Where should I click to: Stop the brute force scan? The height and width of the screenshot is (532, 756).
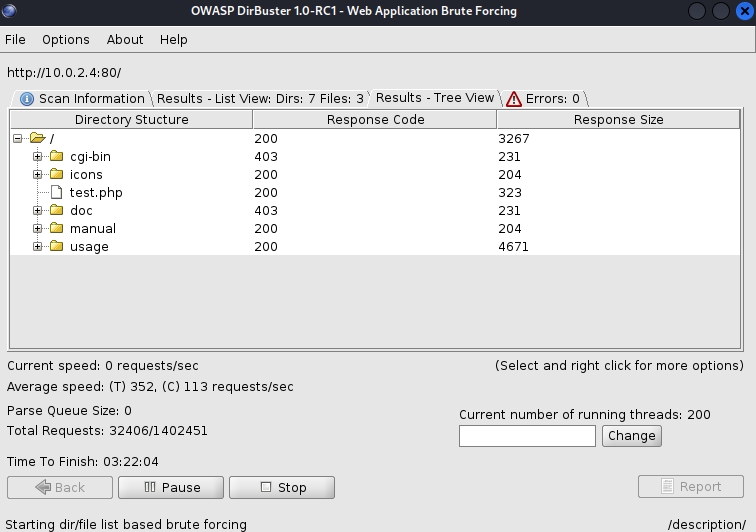click(x=282, y=487)
